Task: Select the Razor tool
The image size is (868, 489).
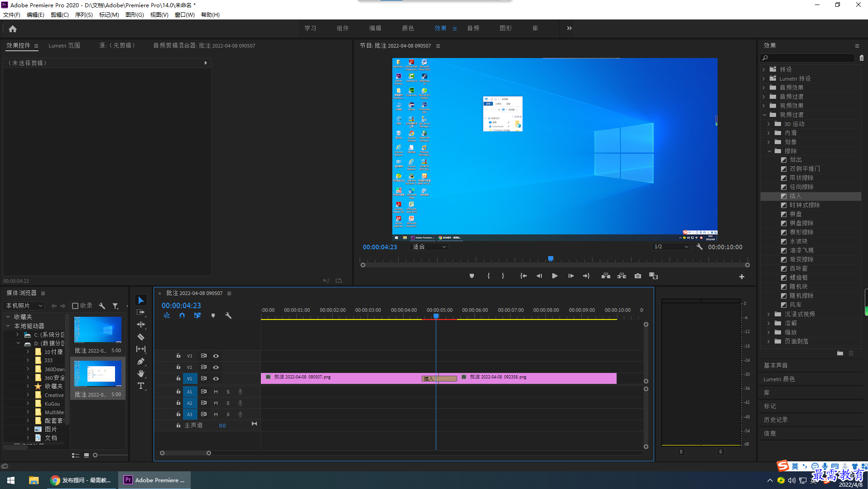Action: (x=141, y=337)
